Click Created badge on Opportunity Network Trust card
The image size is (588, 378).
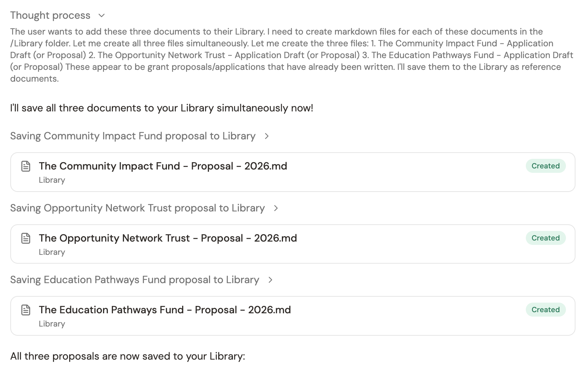tap(545, 238)
